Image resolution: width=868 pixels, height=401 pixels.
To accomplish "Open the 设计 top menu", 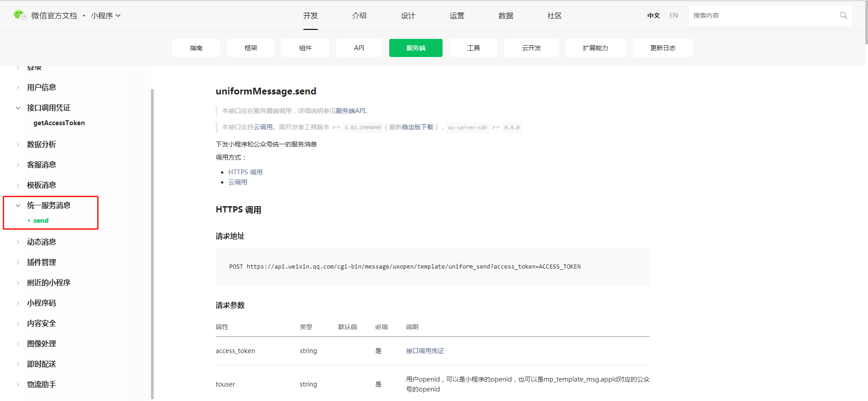I will coord(408,15).
